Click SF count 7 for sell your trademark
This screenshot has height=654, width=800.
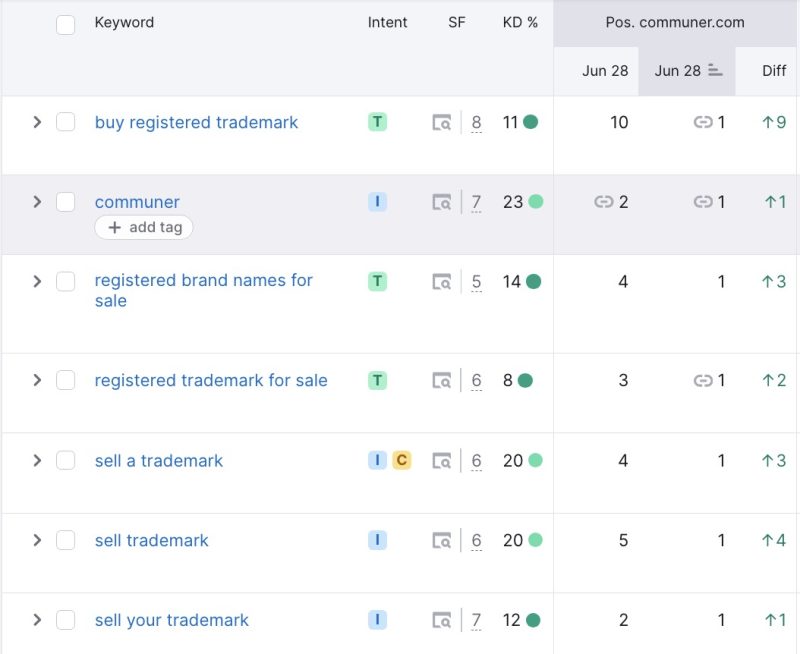(x=476, y=620)
